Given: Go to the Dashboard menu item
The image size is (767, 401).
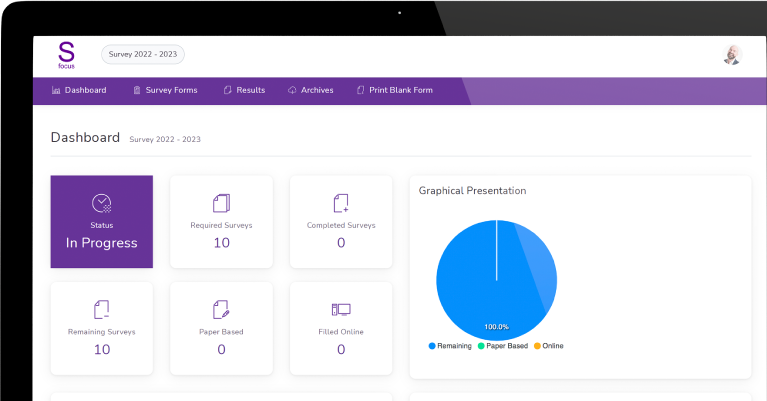Looking at the screenshot, I should point(79,90).
